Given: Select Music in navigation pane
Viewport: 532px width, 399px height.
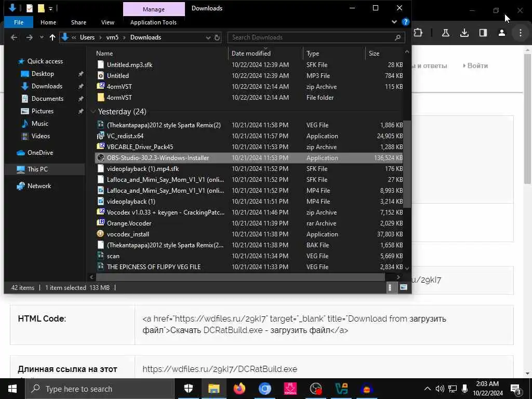Looking at the screenshot, I should click(x=39, y=124).
